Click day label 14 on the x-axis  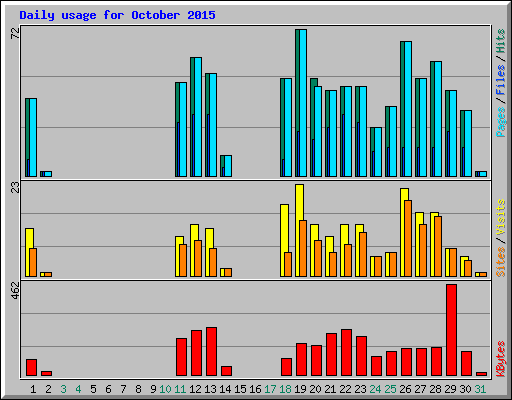[x=225, y=389]
